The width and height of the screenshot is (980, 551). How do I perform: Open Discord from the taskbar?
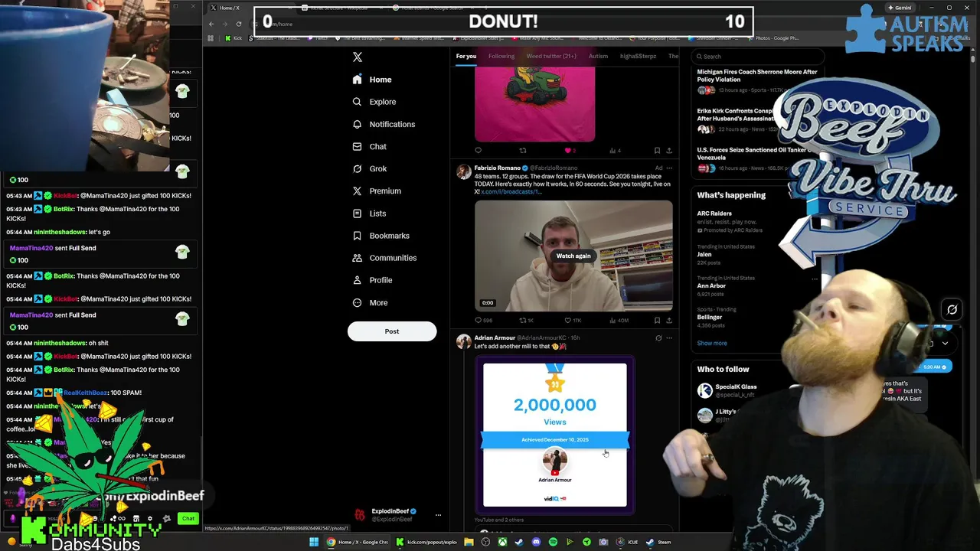point(536,543)
